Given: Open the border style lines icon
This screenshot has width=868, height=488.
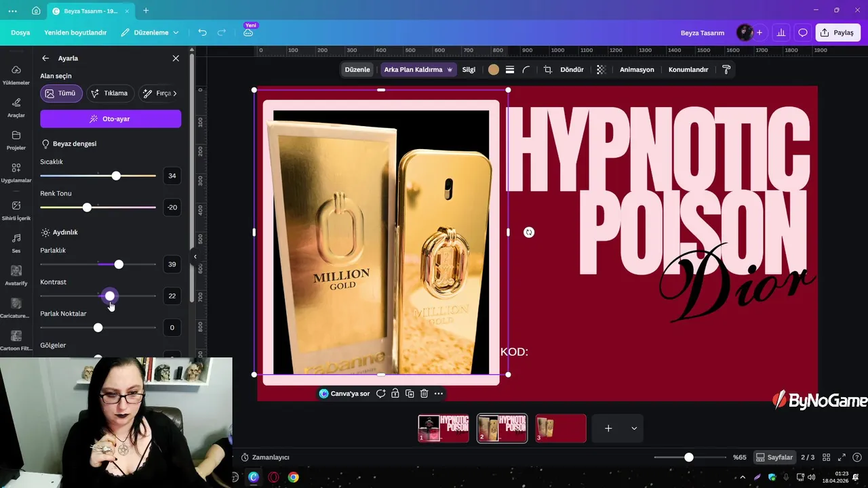Looking at the screenshot, I should pyautogui.click(x=510, y=70).
